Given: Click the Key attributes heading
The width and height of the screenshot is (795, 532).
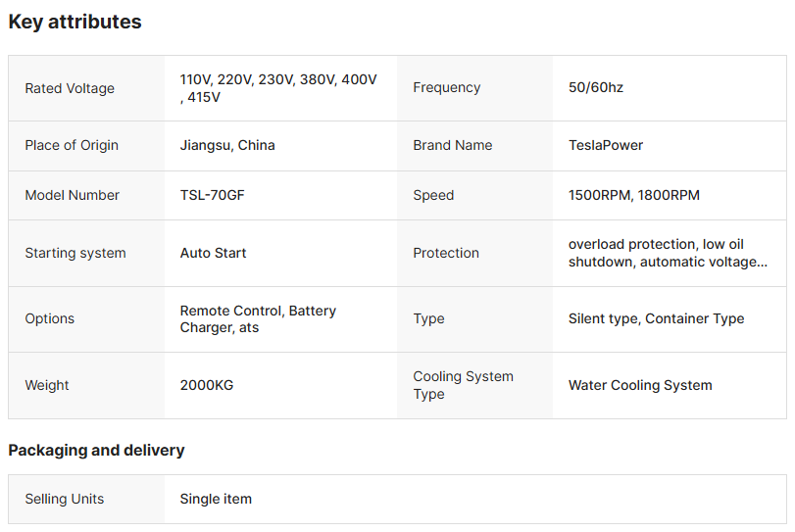Looking at the screenshot, I should (75, 22).
